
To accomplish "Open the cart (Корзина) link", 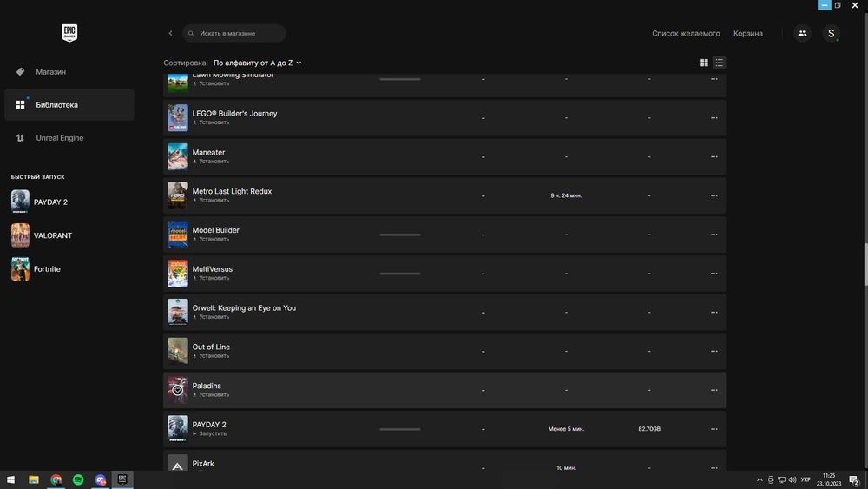I will (x=748, y=34).
